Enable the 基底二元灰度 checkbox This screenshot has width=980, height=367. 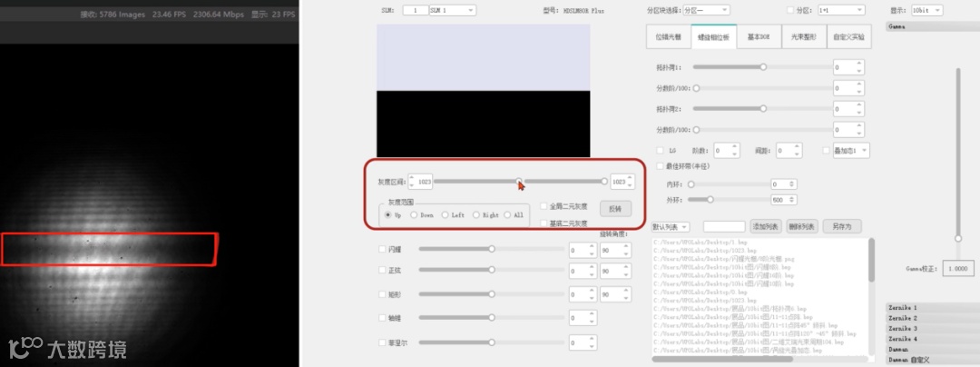pyautogui.click(x=544, y=223)
